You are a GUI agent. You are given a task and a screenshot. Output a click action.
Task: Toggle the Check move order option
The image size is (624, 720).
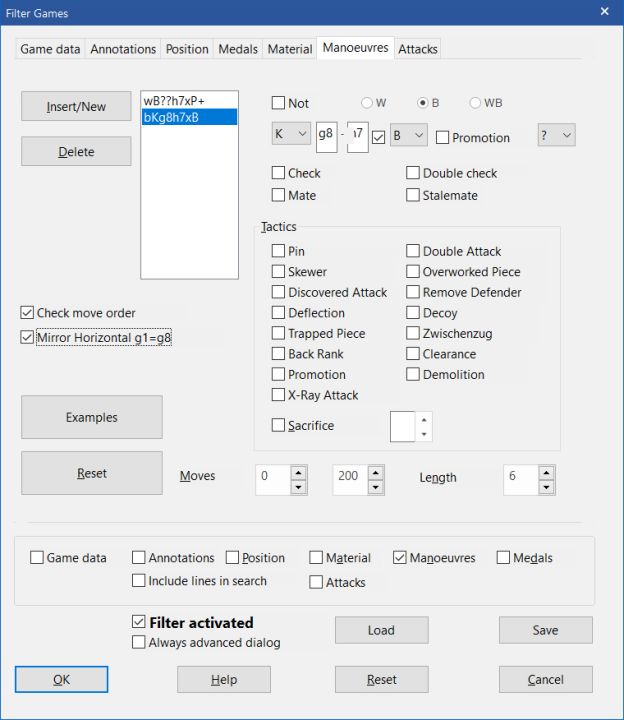[27, 313]
